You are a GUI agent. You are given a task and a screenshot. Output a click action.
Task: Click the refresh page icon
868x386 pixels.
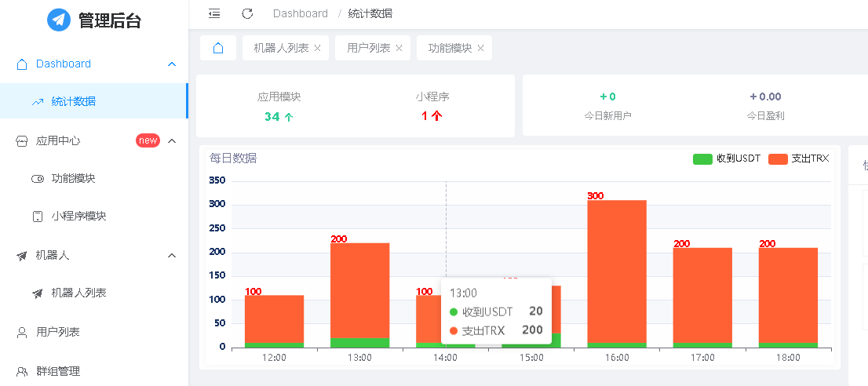247,13
